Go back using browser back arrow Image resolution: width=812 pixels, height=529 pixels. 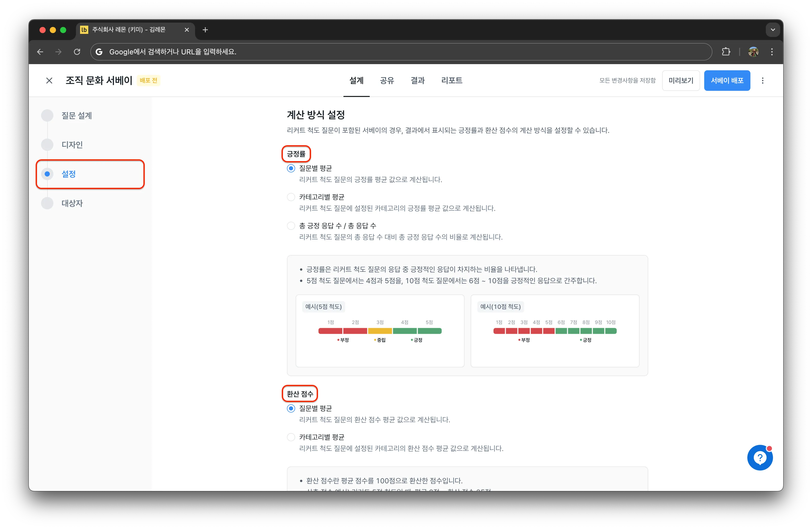click(40, 52)
